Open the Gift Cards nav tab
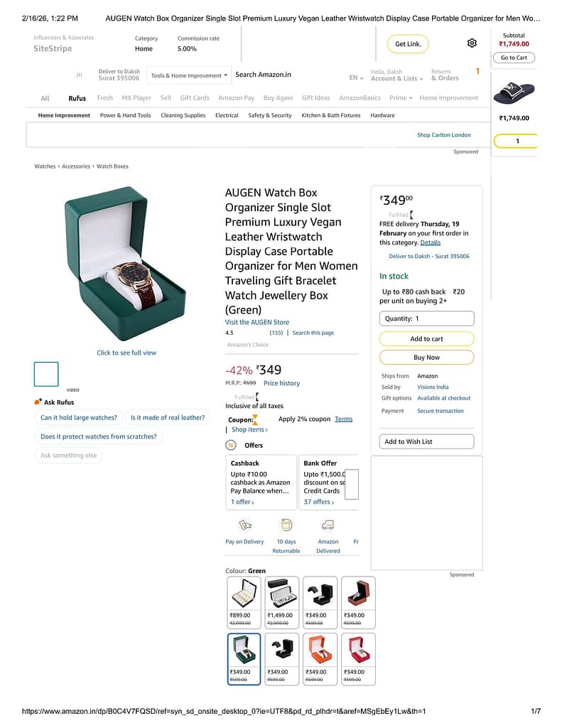The height and width of the screenshot is (728, 562). [x=195, y=98]
